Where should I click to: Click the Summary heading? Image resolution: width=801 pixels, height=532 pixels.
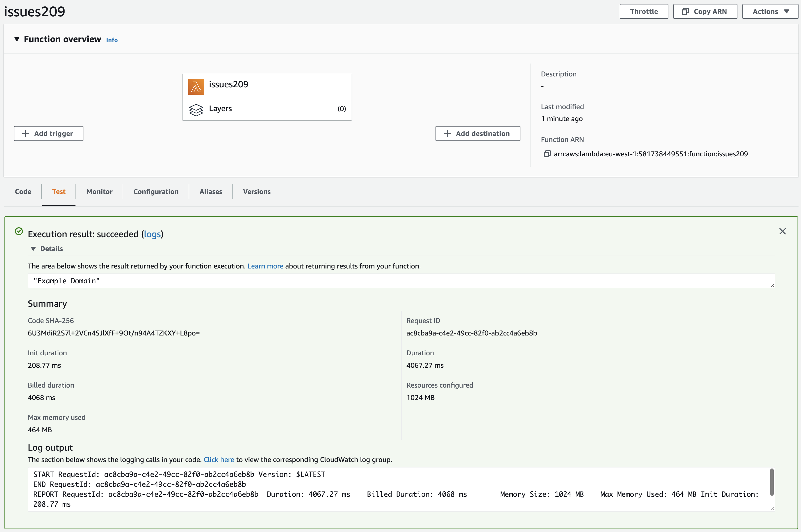click(47, 304)
